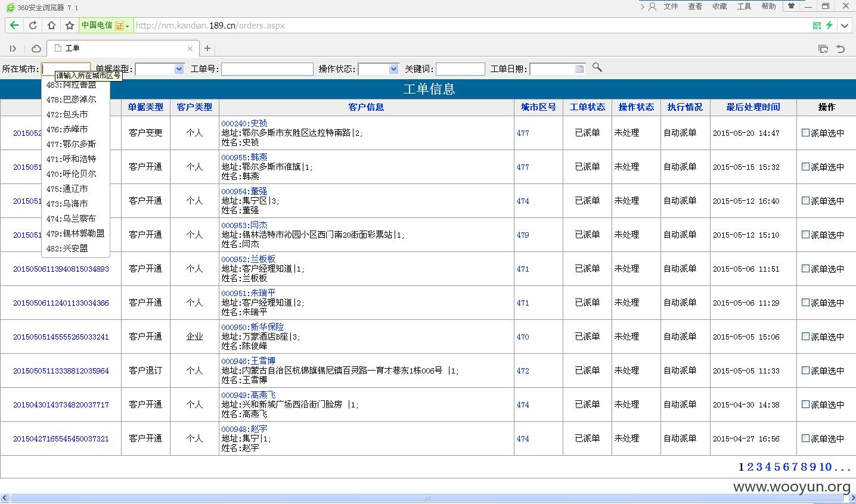The height and width of the screenshot is (504, 856).
Task: Open the calendar picker in 工单日期 field
Action: (579, 69)
